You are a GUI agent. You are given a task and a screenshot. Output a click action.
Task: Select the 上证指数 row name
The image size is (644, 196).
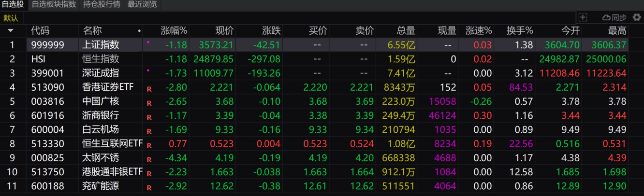101,45
